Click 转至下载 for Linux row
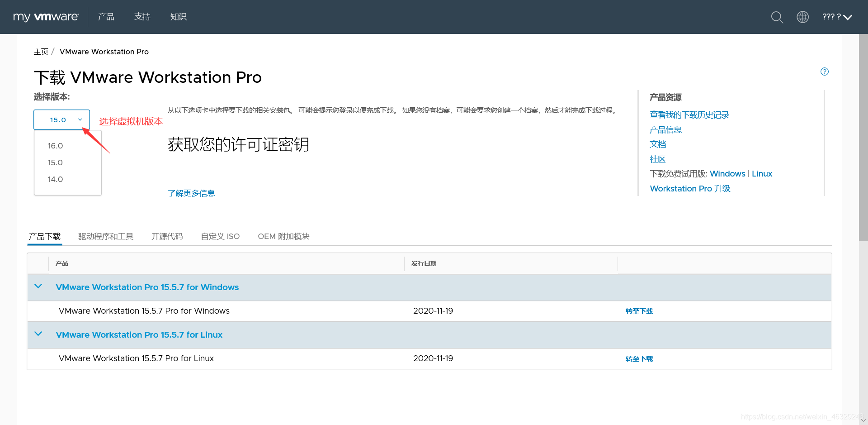This screenshot has width=868, height=425. [639, 359]
